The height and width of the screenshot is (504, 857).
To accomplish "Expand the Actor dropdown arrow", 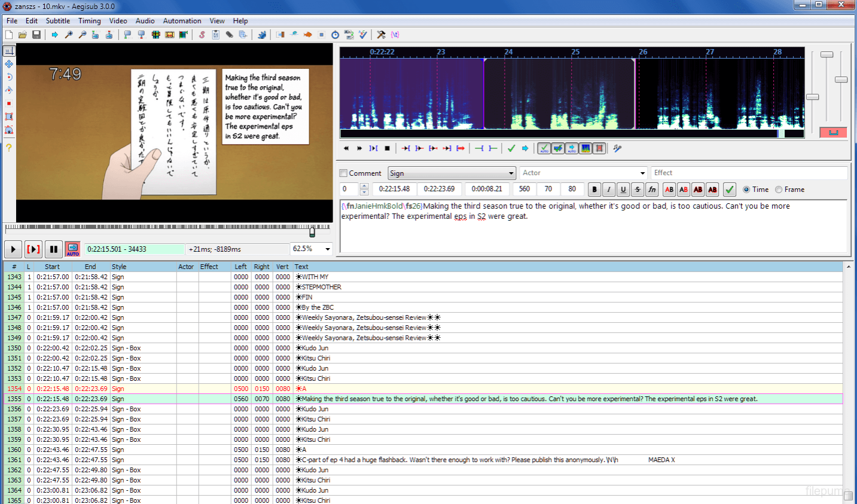I will coord(642,173).
